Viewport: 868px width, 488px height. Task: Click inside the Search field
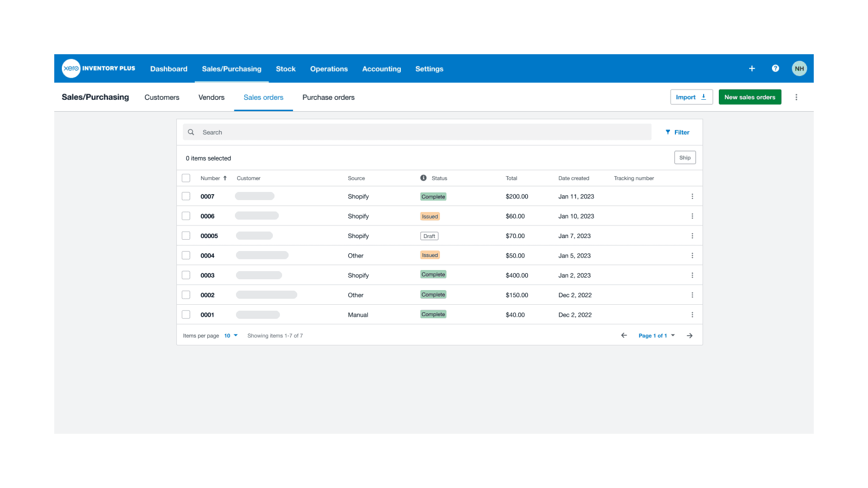pyautogui.click(x=380, y=132)
